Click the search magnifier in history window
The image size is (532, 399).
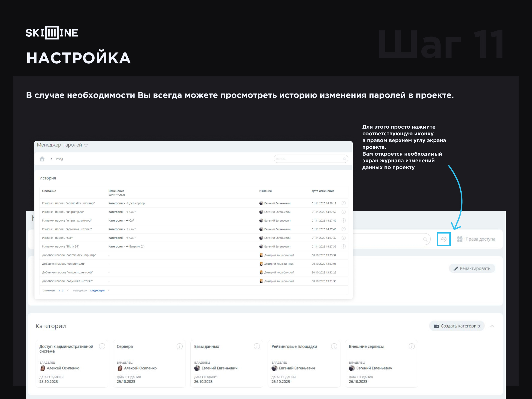(344, 159)
